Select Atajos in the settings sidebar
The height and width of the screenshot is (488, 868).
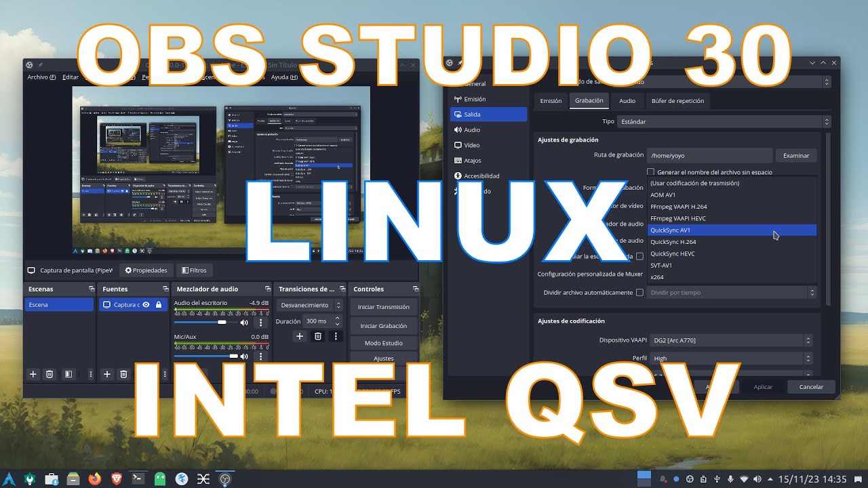(489, 161)
